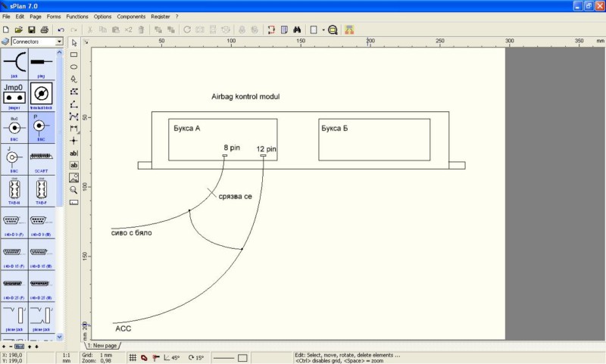The width and height of the screenshot is (606, 364).
Task: Open the Connectors library dropdown
Action: [59, 42]
